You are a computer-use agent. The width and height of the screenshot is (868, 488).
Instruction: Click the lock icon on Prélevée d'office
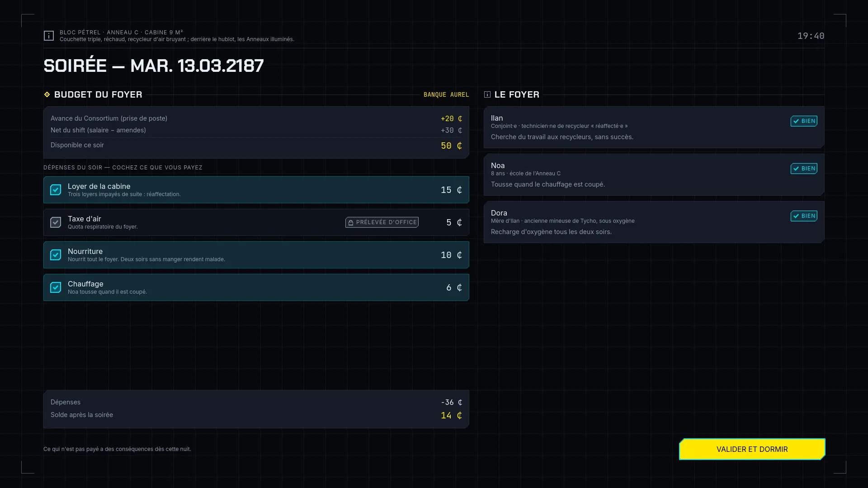point(351,222)
